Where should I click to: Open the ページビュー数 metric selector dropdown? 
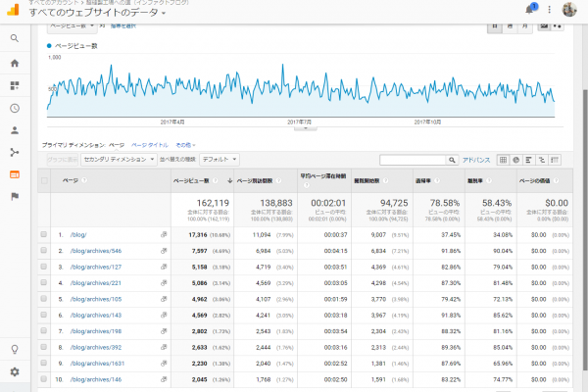(x=69, y=27)
